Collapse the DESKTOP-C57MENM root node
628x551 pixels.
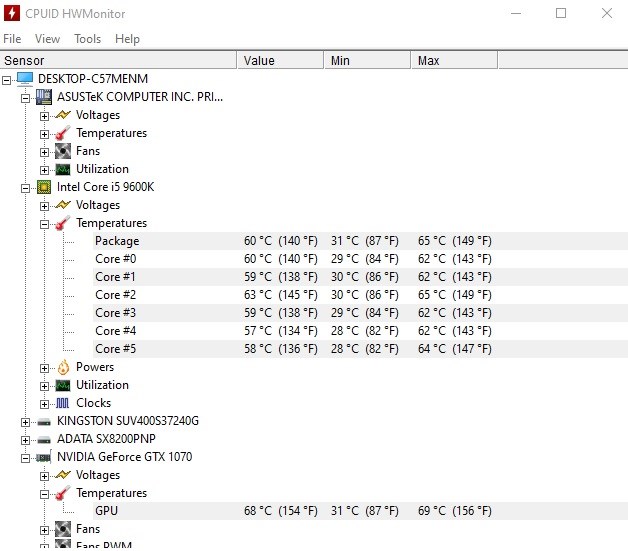click(x=6, y=80)
